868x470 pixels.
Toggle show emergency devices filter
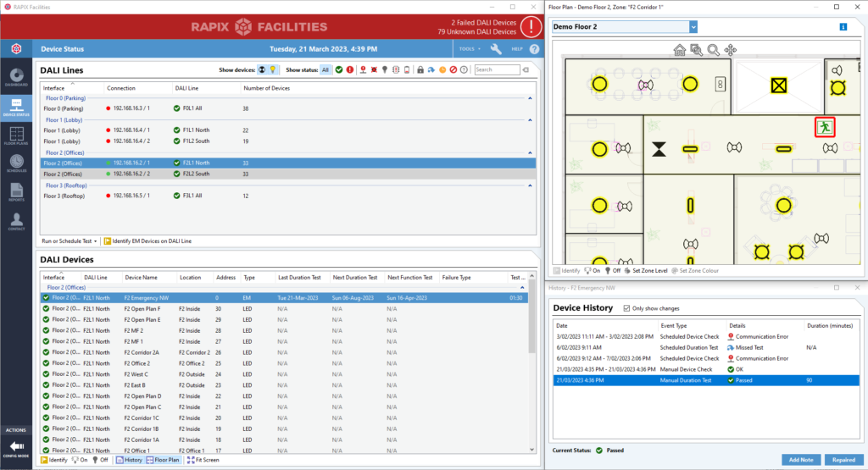[x=262, y=69]
